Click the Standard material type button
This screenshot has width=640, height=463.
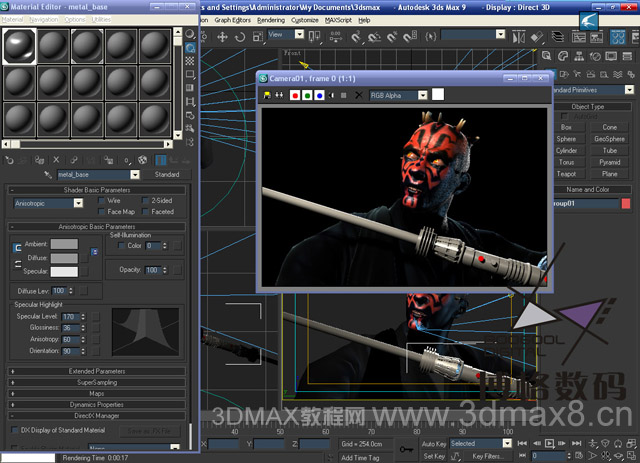click(x=166, y=175)
